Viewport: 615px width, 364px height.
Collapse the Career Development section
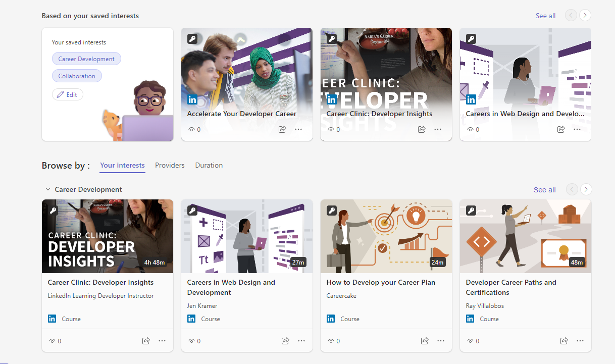tap(48, 189)
